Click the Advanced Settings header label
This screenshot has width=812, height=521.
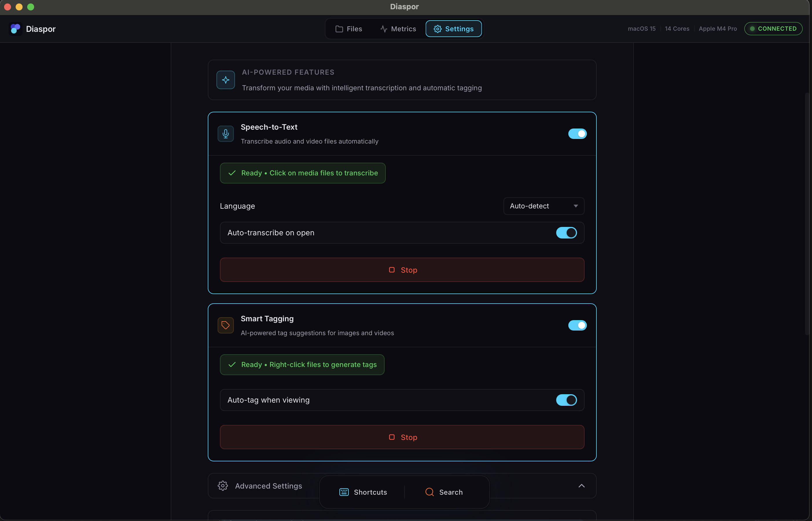(x=269, y=486)
